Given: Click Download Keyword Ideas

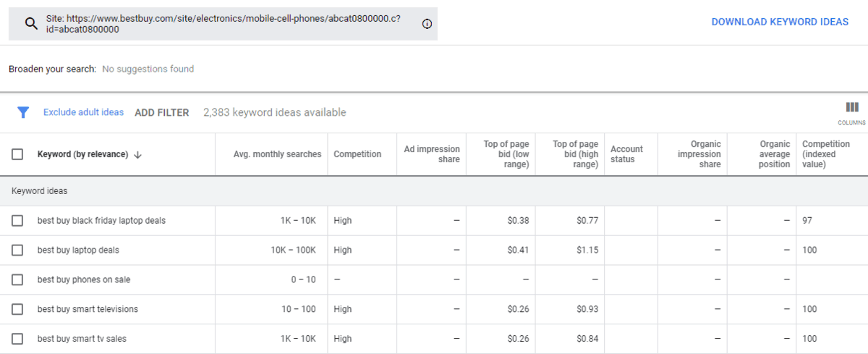Looking at the screenshot, I should [780, 22].
